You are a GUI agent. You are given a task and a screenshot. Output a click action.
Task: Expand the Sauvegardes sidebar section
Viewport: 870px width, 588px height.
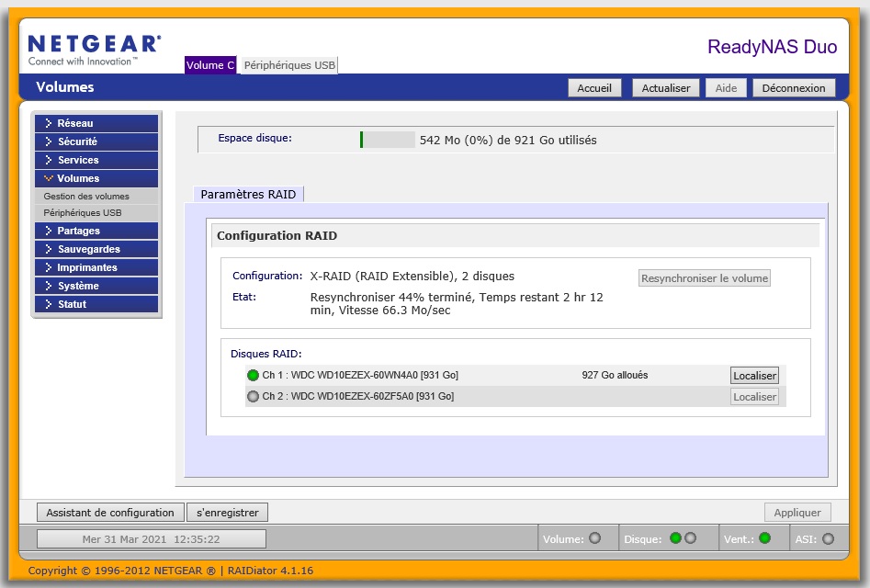[x=96, y=249]
